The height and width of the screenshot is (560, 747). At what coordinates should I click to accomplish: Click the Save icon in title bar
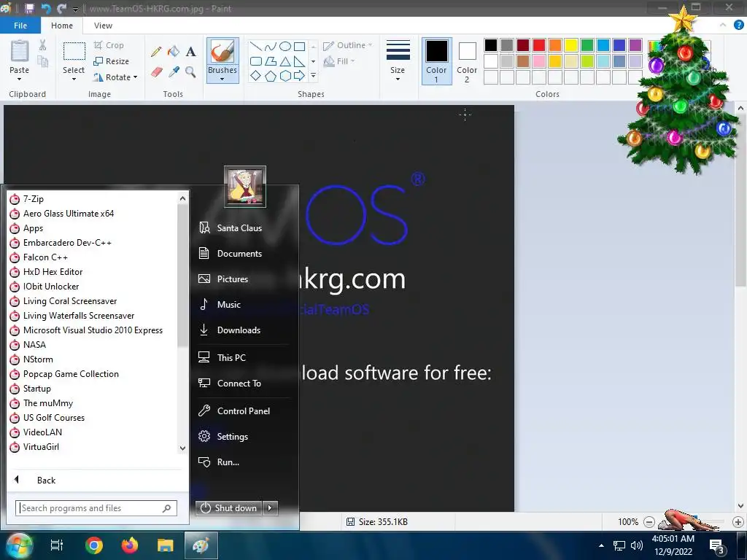tap(29, 9)
